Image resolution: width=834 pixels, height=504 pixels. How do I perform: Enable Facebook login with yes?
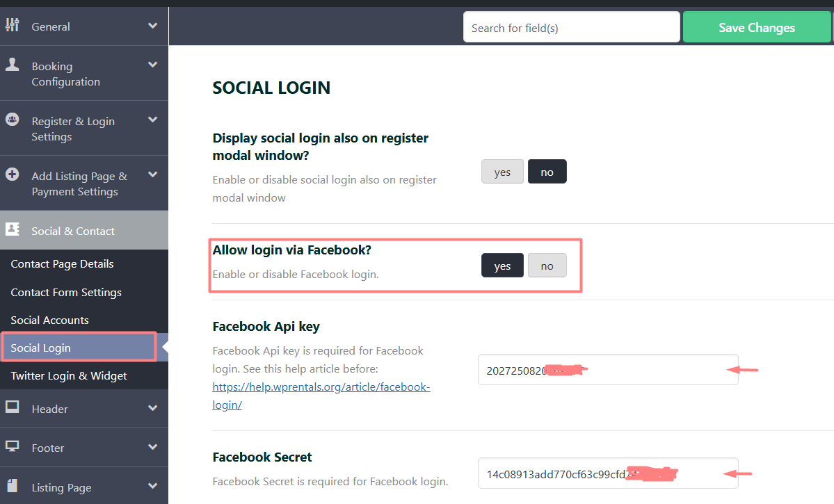[x=502, y=266]
